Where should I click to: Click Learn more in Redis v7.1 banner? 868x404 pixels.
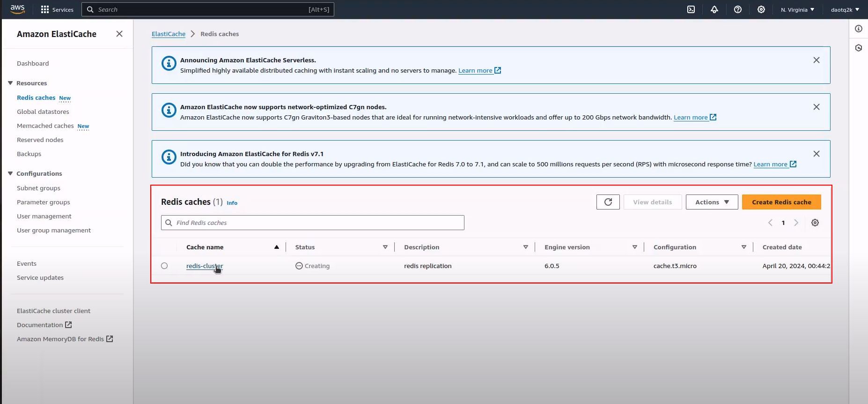(x=775, y=164)
